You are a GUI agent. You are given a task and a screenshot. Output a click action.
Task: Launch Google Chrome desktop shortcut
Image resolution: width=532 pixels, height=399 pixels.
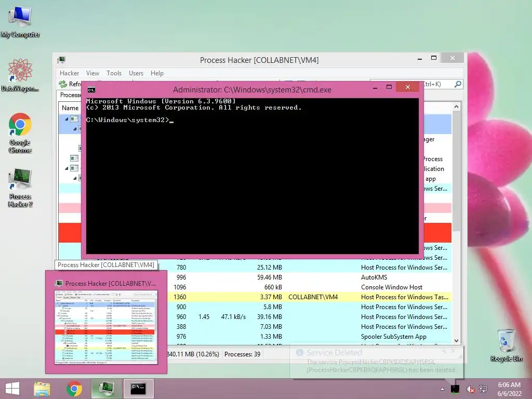[20, 132]
